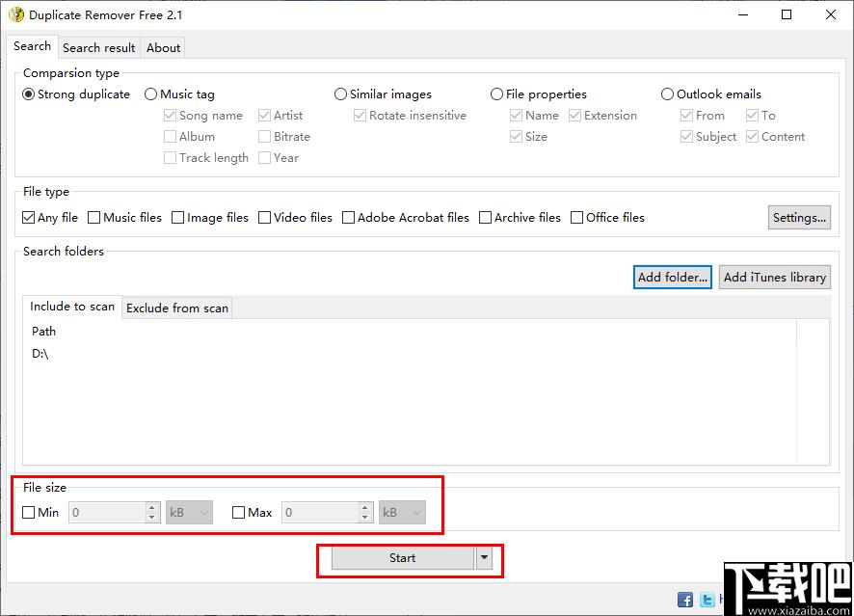Open the Min size kB unit dropdown
Screen dimensions: 854x616
click(x=189, y=513)
